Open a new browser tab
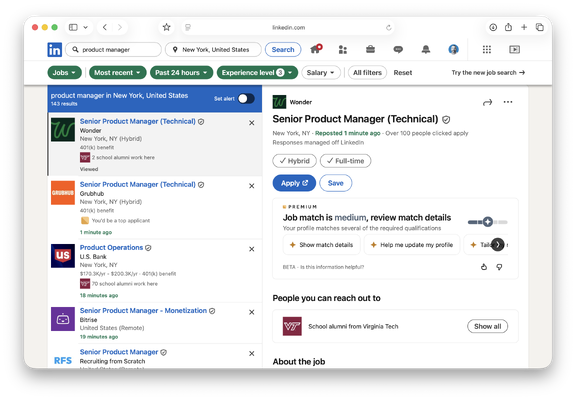This screenshot has height=400, width=576. point(524,27)
